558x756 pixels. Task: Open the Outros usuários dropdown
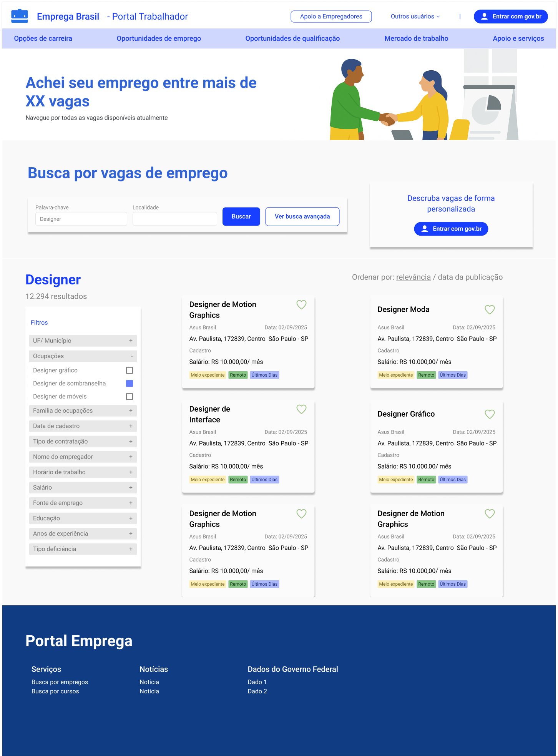click(415, 17)
